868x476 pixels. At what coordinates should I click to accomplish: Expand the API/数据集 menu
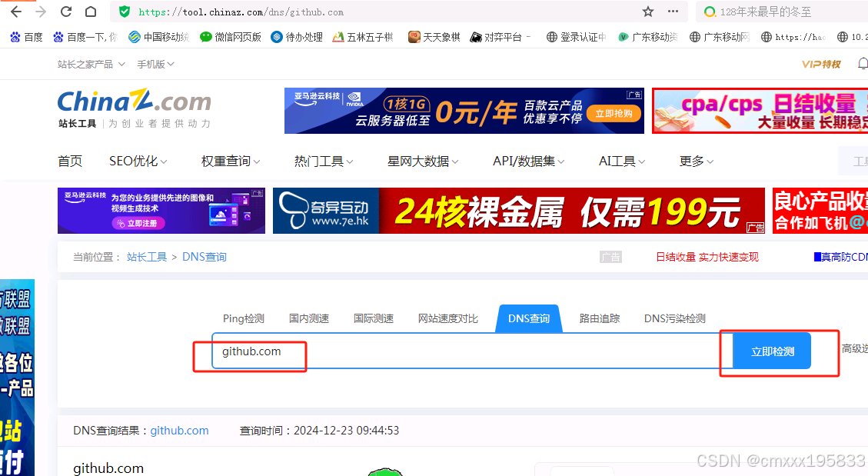[529, 161]
